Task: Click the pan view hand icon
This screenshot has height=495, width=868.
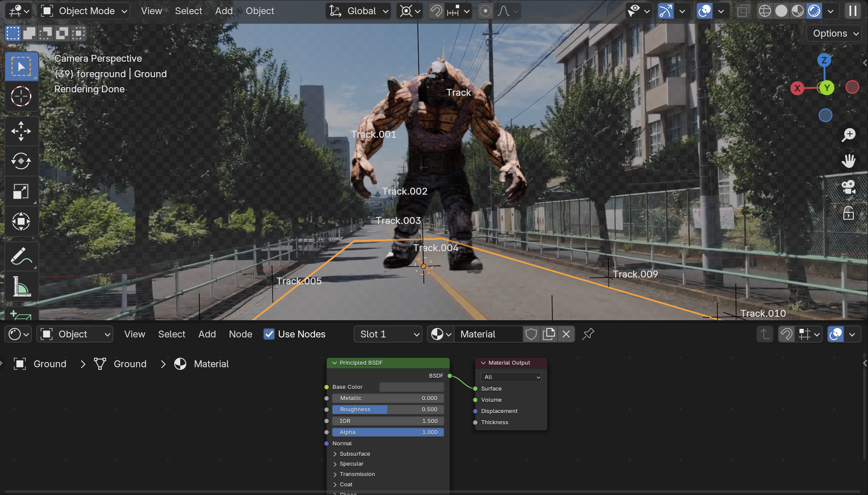Action: point(849,161)
